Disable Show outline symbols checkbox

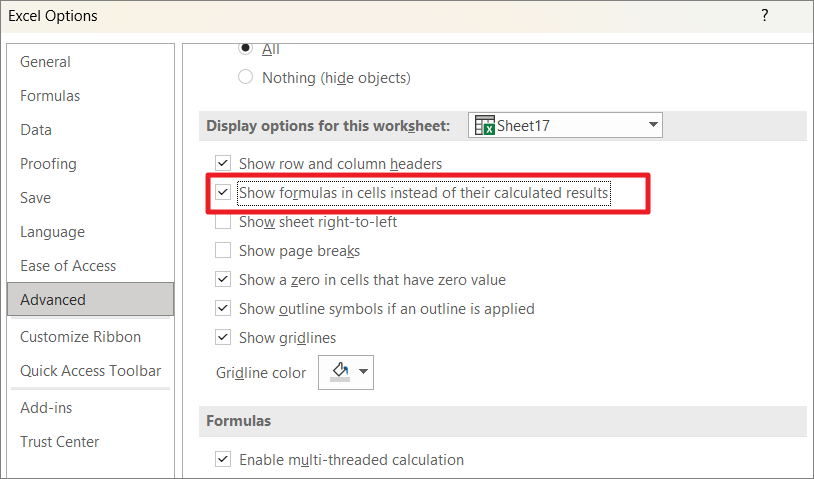tap(223, 309)
